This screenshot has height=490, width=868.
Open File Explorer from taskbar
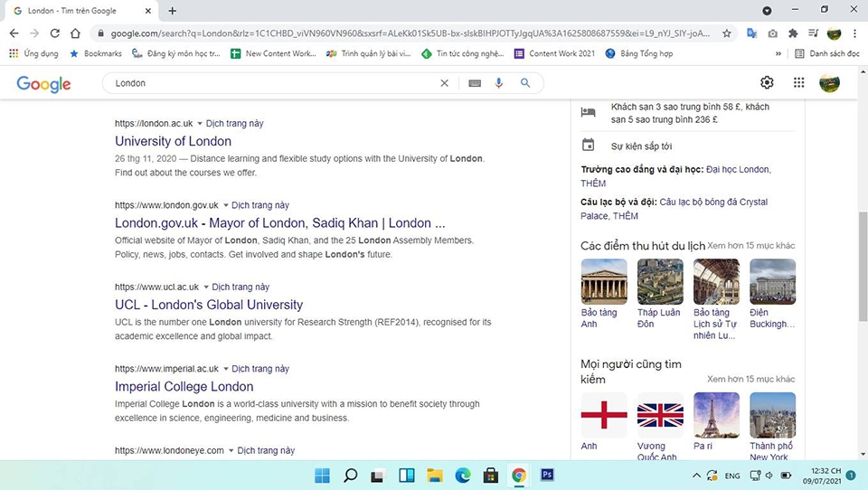[x=435, y=475]
